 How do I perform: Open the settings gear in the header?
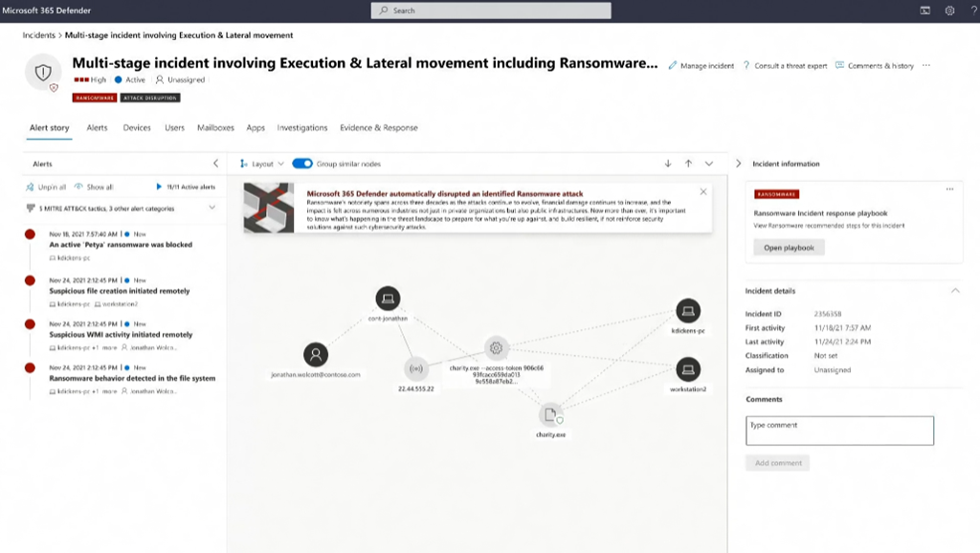click(x=949, y=11)
